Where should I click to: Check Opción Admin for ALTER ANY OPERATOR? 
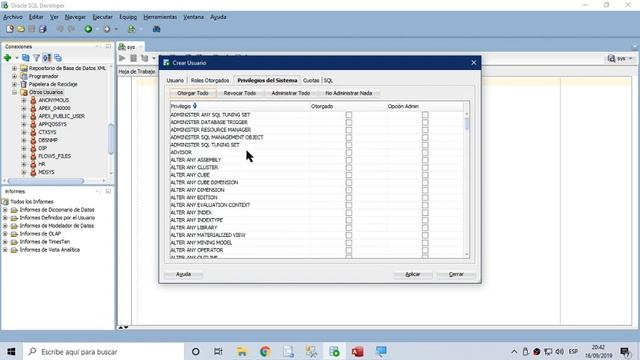(425, 250)
